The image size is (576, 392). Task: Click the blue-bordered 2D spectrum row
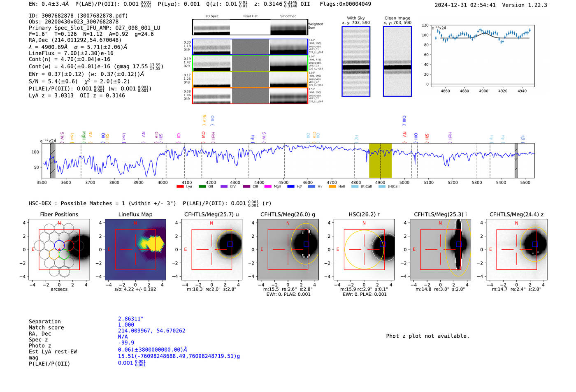click(x=250, y=47)
